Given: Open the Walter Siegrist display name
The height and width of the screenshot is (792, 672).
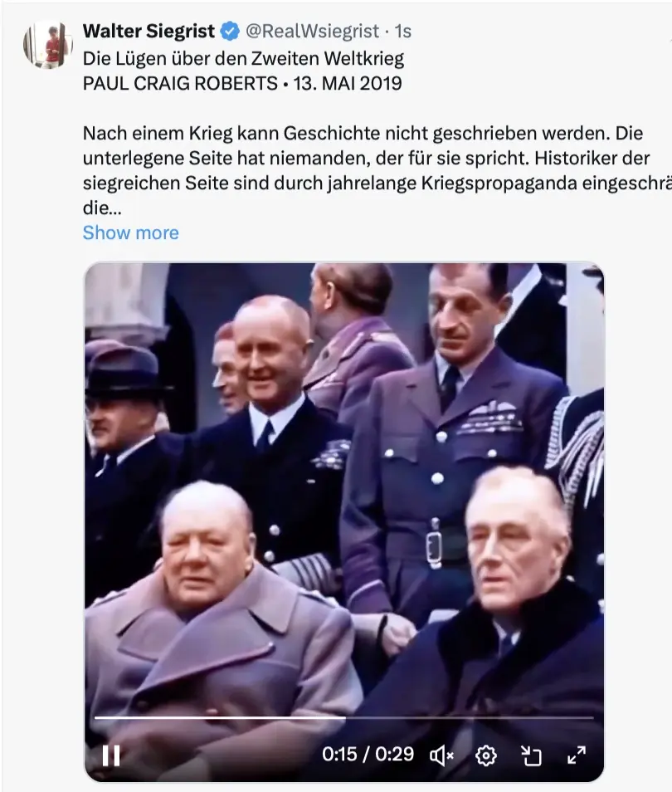Looking at the screenshot, I should click(149, 32).
